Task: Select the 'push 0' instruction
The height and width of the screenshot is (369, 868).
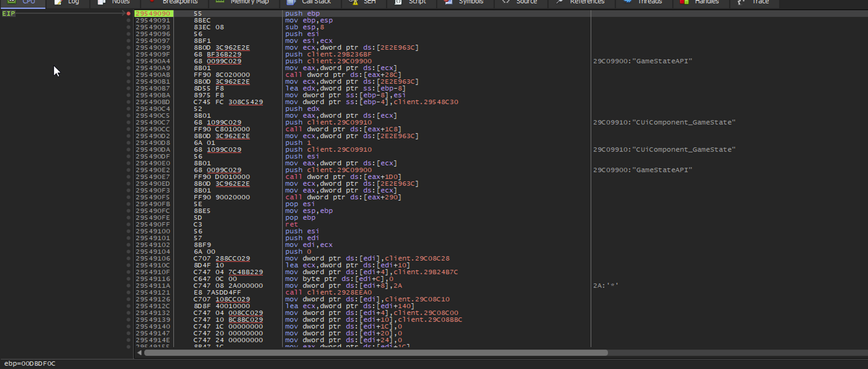Action: (x=298, y=252)
